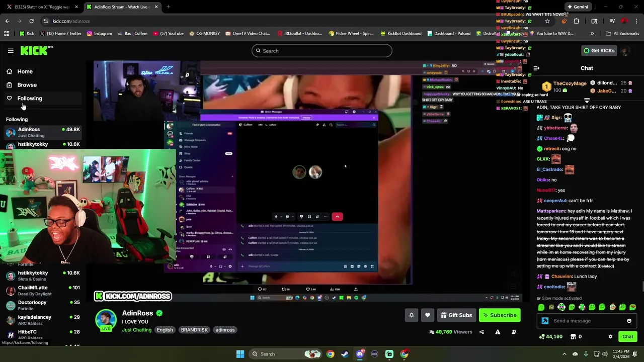Open AdinRoss channel in Following list
The image size is (644, 362).
click(x=43, y=132)
